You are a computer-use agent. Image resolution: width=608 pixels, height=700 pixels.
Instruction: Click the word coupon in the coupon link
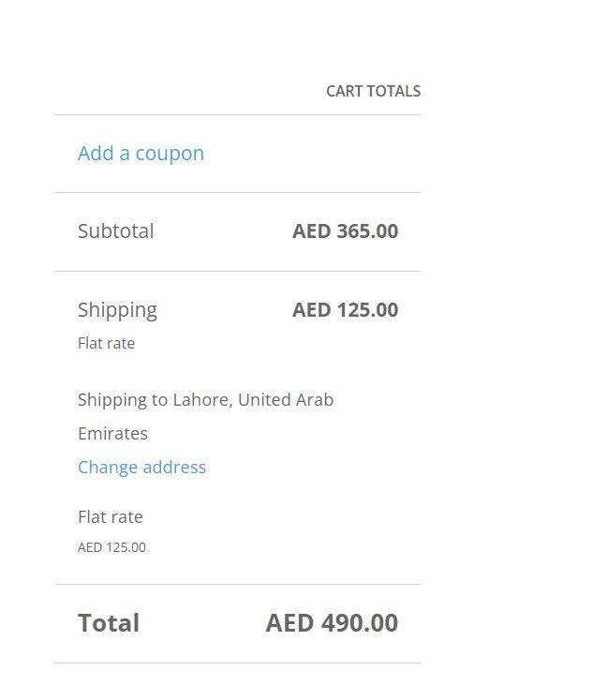click(x=170, y=153)
